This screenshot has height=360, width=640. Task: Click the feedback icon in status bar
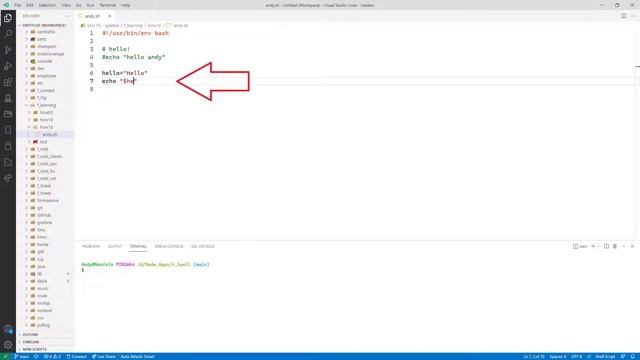coord(623,357)
